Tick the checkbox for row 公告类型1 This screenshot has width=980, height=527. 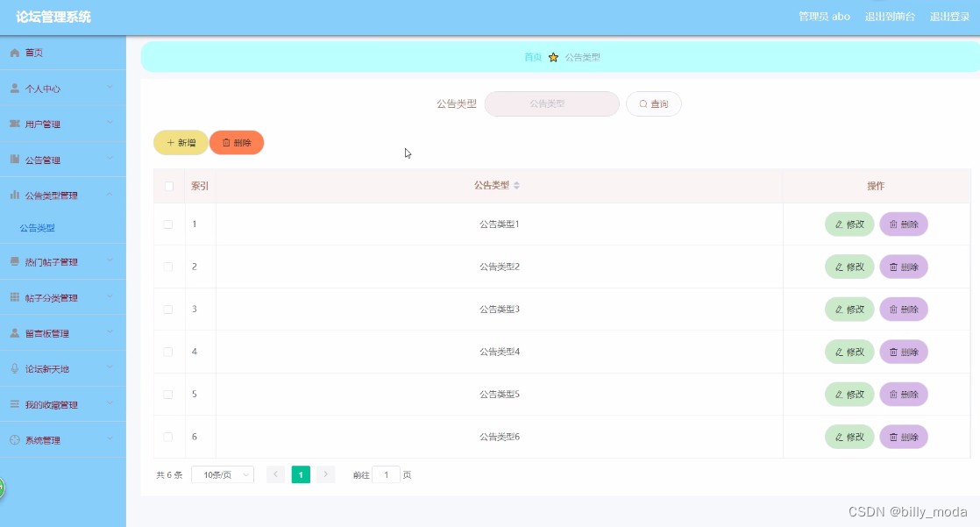tap(168, 224)
